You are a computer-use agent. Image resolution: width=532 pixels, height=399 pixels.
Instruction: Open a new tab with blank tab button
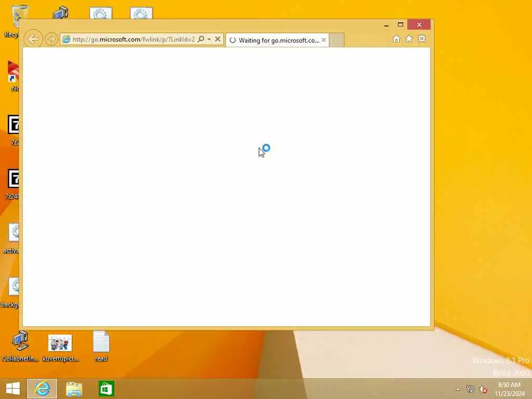pos(337,40)
